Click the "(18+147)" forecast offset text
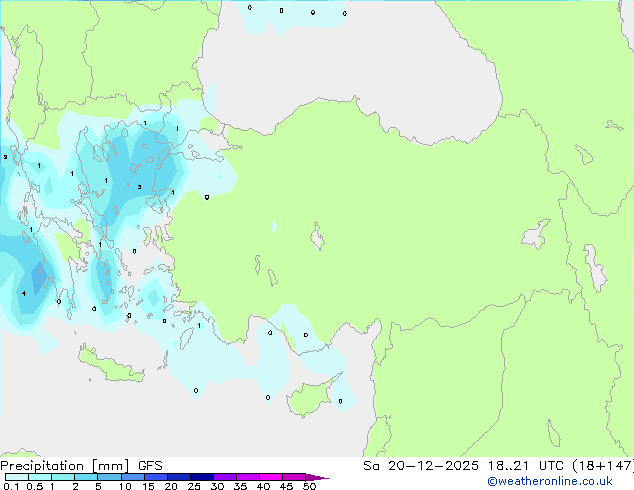The image size is (634, 490). coord(602,466)
